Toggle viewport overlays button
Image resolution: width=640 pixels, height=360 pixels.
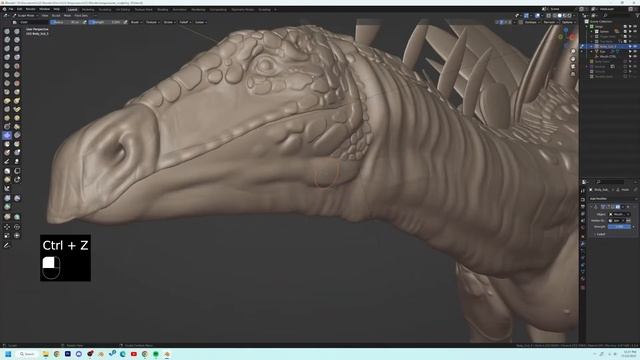tap(537, 16)
